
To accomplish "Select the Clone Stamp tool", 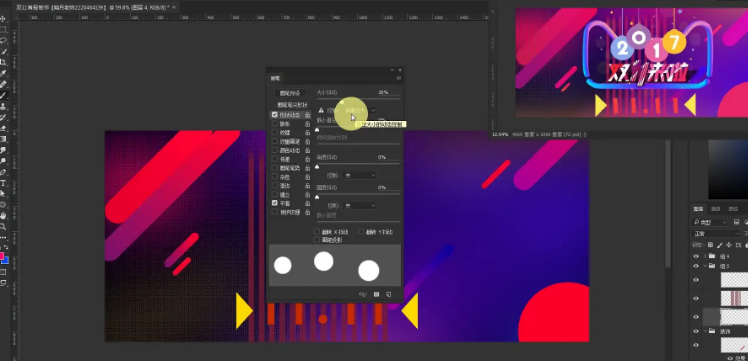I will coord(3,106).
